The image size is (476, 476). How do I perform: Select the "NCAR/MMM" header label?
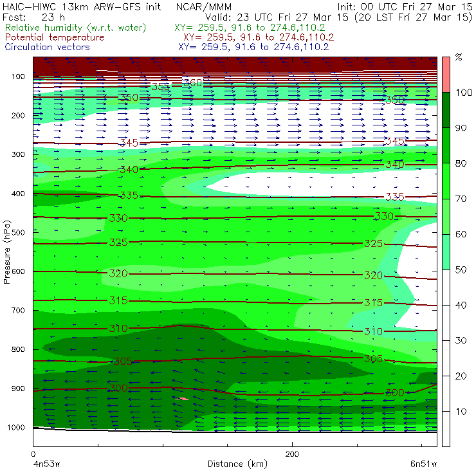[204, 6]
